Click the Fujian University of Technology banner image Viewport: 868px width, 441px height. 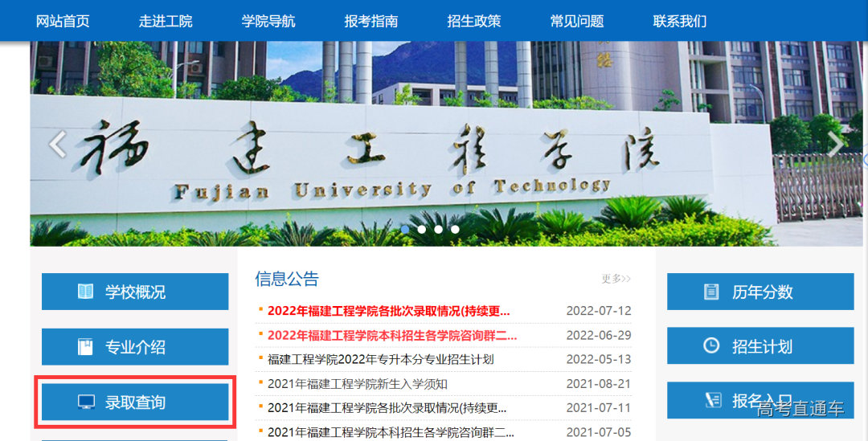coord(446,144)
